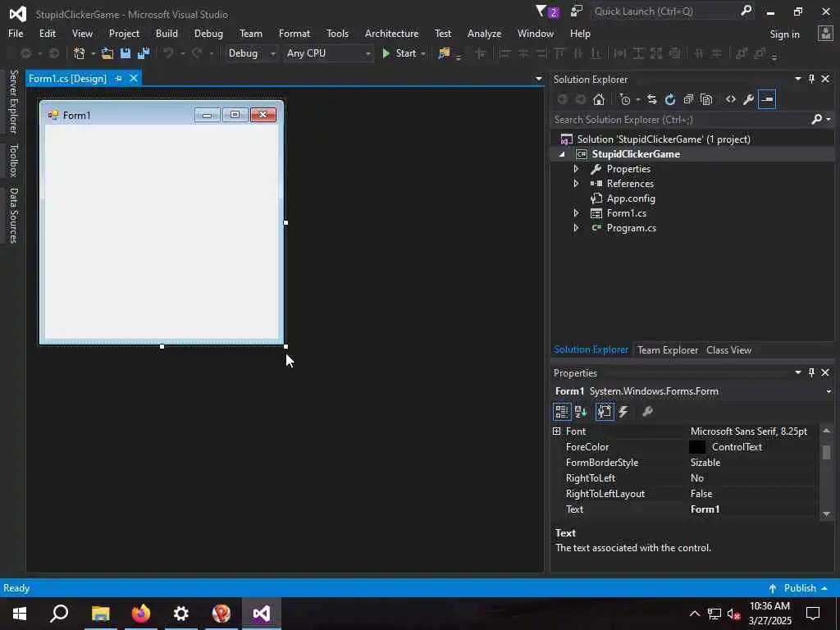Show Events with the lightning bolt icon
Image resolution: width=840 pixels, height=630 pixels.
point(623,412)
